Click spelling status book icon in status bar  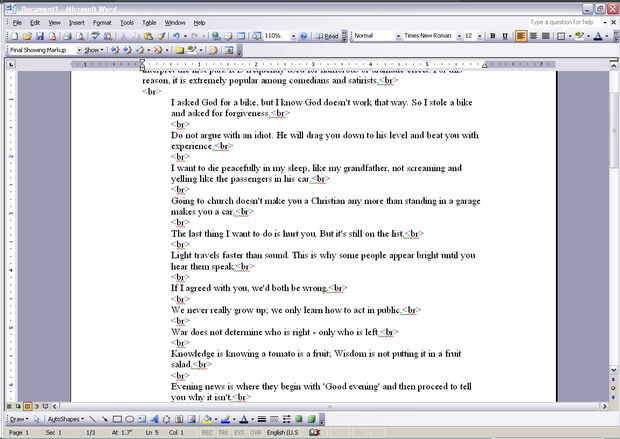(x=314, y=433)
